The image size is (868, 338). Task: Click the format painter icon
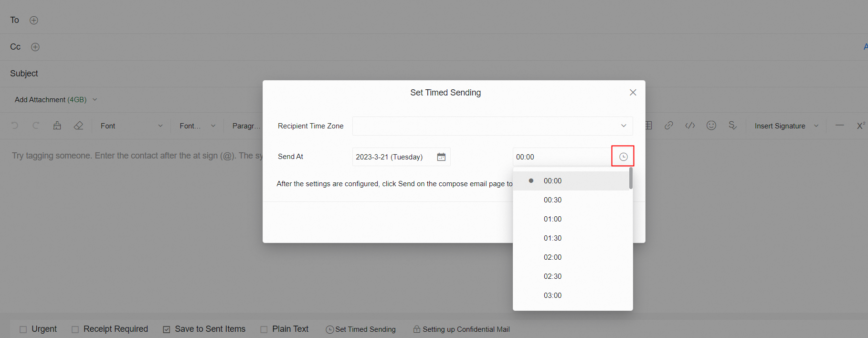point(57,126)
